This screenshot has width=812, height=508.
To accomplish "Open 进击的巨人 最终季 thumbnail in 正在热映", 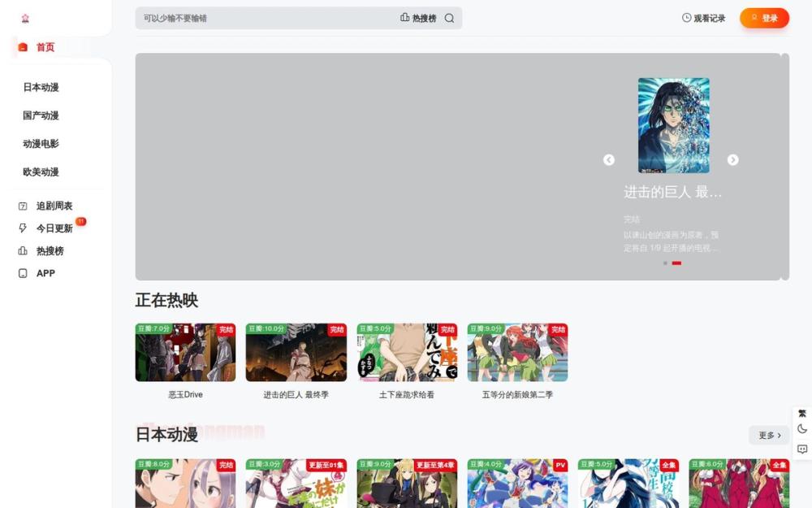I will tap(296, 353).
